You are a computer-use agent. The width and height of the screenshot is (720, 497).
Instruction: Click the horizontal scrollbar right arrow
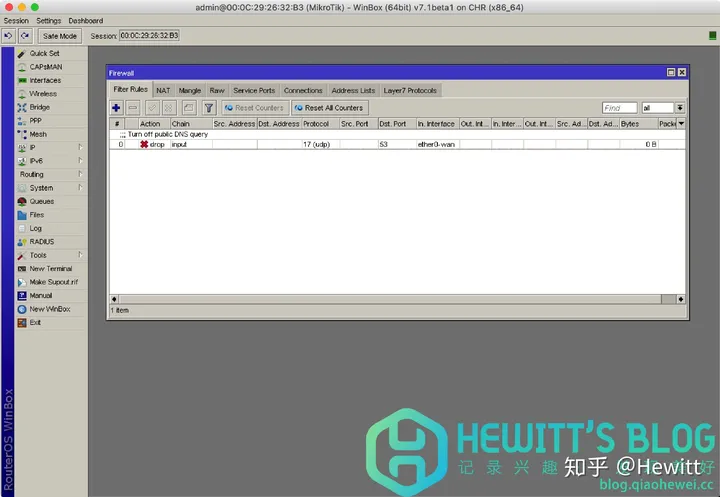[x=681, y=299]
